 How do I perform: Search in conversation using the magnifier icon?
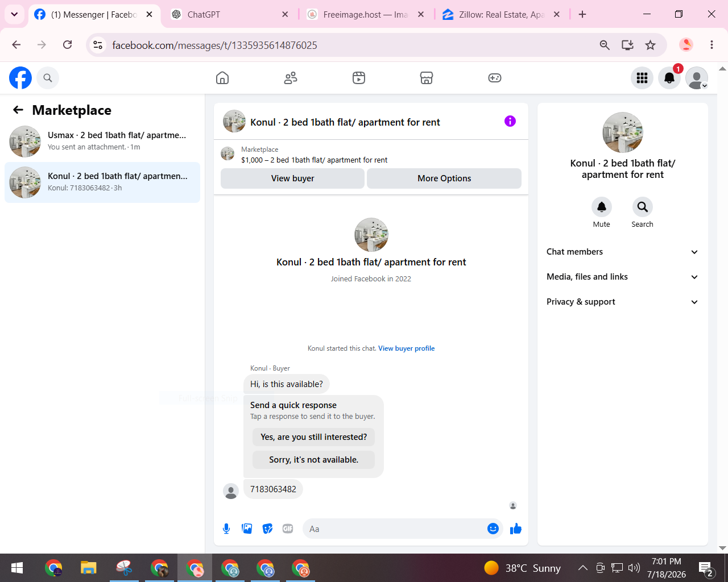[643, 207]
